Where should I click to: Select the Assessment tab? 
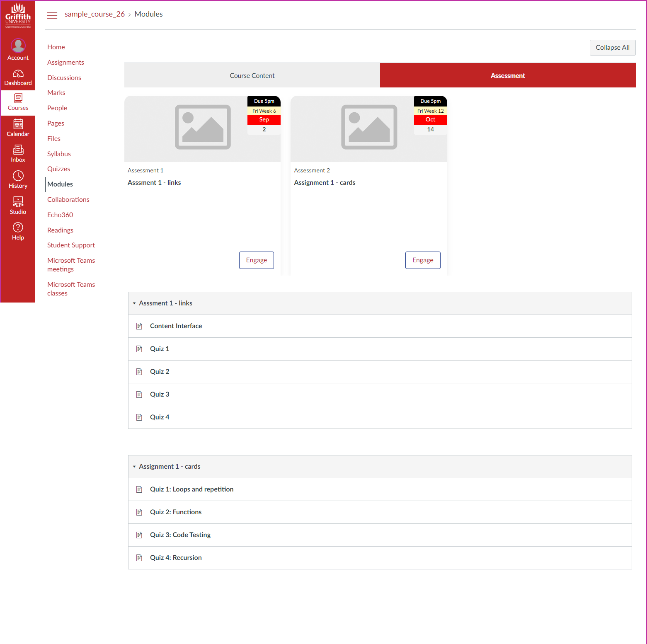507,75
